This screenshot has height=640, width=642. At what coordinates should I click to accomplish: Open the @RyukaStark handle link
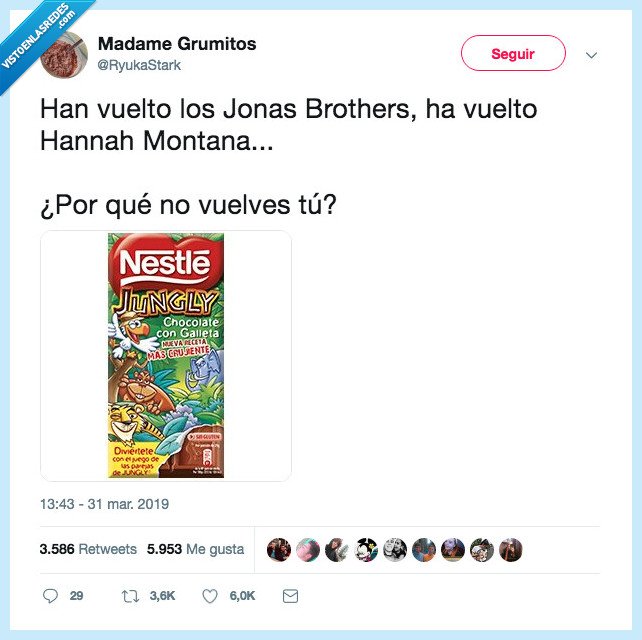click(139, 66)
